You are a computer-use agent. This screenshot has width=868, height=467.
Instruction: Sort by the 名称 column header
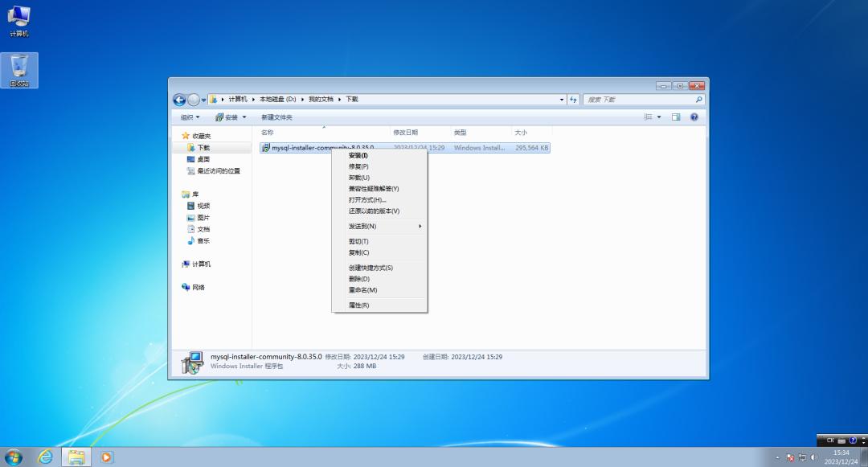(324, 133)
